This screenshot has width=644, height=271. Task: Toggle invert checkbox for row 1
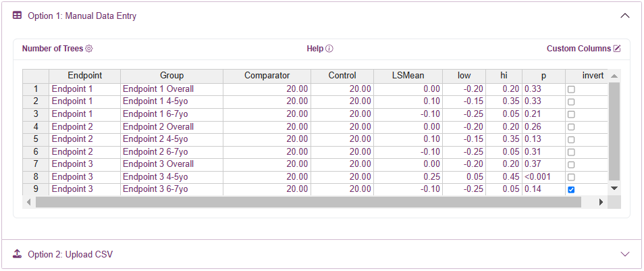point(571,89)
